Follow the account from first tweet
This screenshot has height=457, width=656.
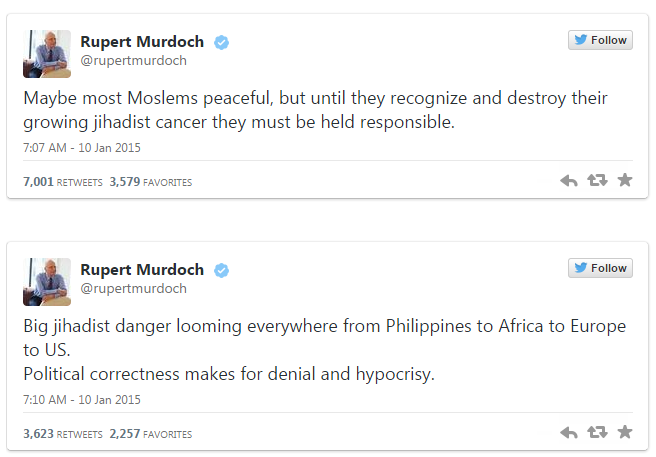click(600, 40)
